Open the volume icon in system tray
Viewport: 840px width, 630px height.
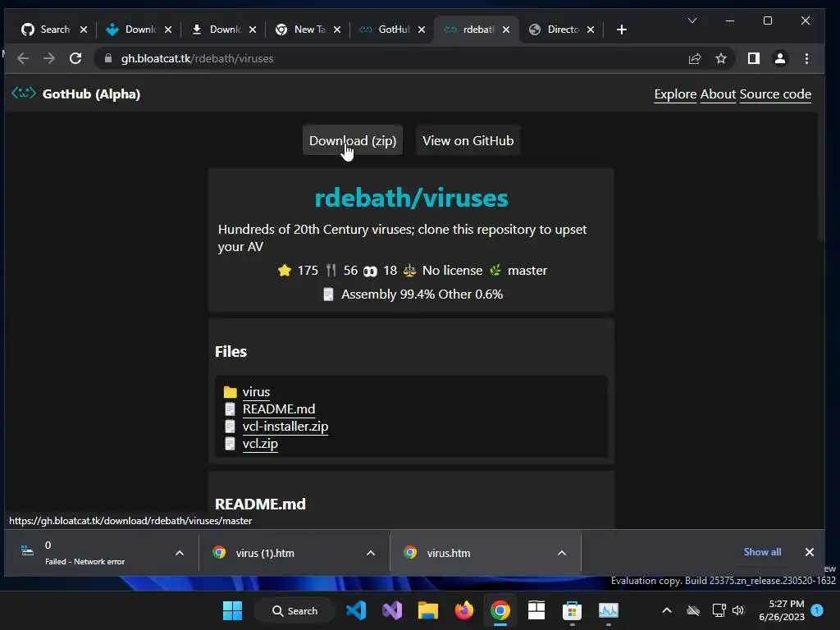tap(739, 610)
